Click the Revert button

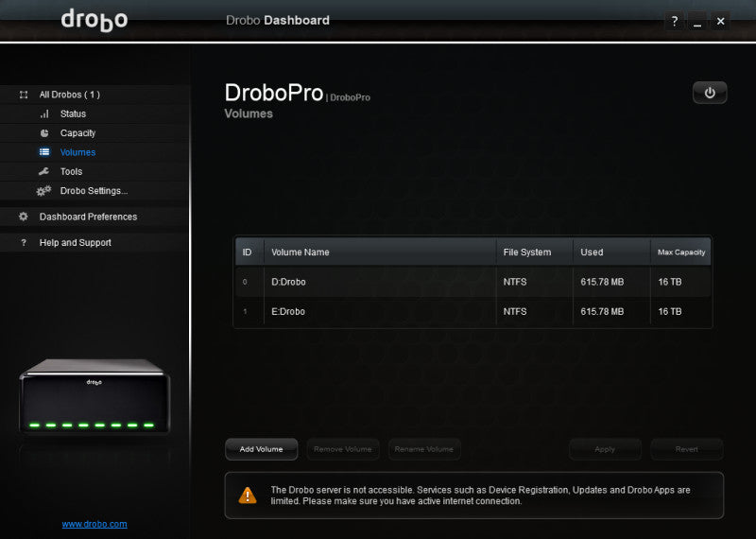pos(687,449)
